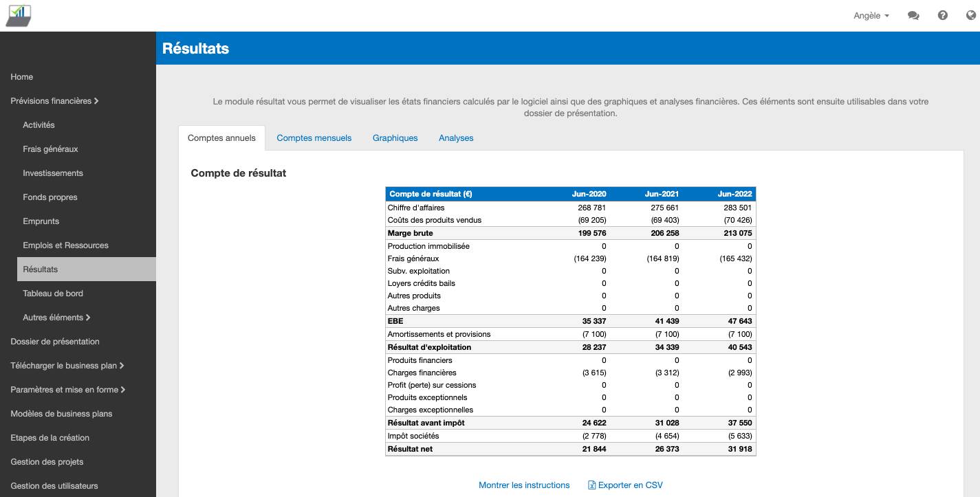Image resolution: width=980 pixels, height=497 pixels.
Task: Open the Graphiques tab
Action: [x=395, y=138]
